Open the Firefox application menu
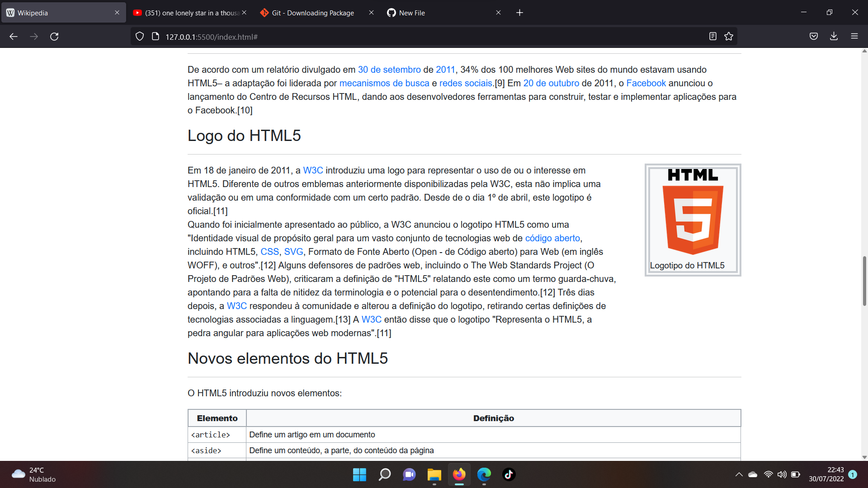This screenshot has width=868, height=488. (x=855, y=36)
